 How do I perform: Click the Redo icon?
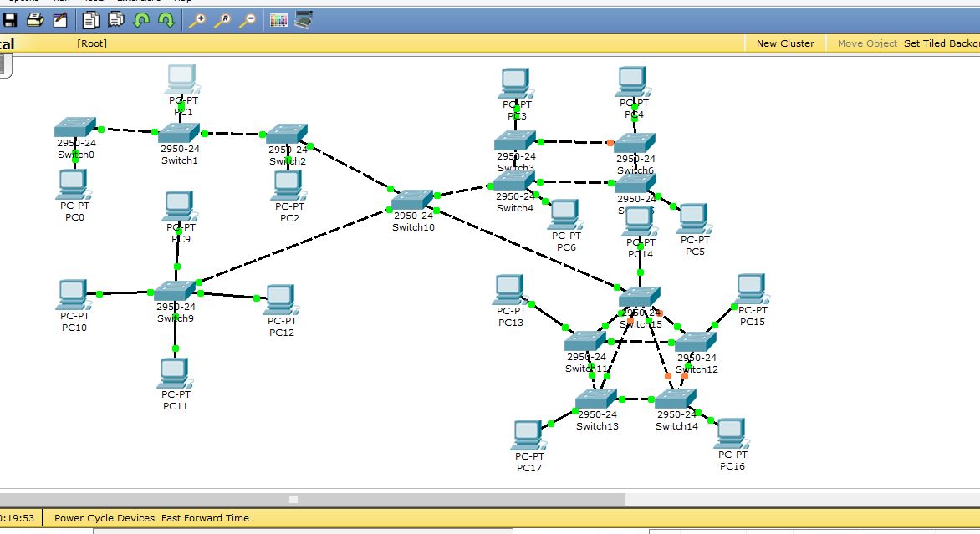[x=165, y=21]
